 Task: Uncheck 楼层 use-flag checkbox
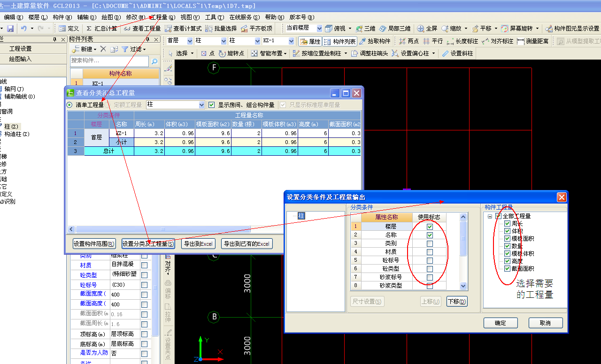[430, 227]
